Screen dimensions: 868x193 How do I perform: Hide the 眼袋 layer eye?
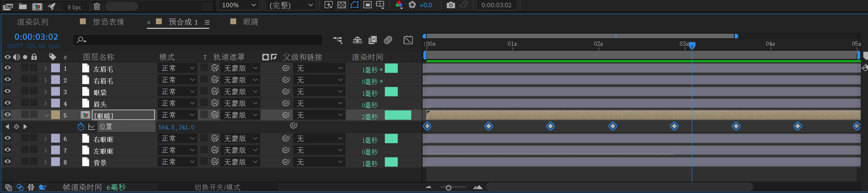click(7, 91)
